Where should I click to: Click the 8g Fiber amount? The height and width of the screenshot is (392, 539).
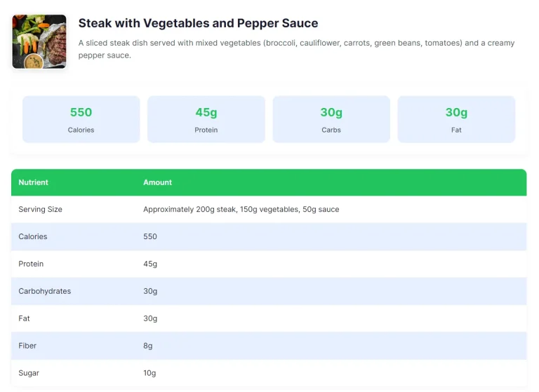tap(148, 346)
